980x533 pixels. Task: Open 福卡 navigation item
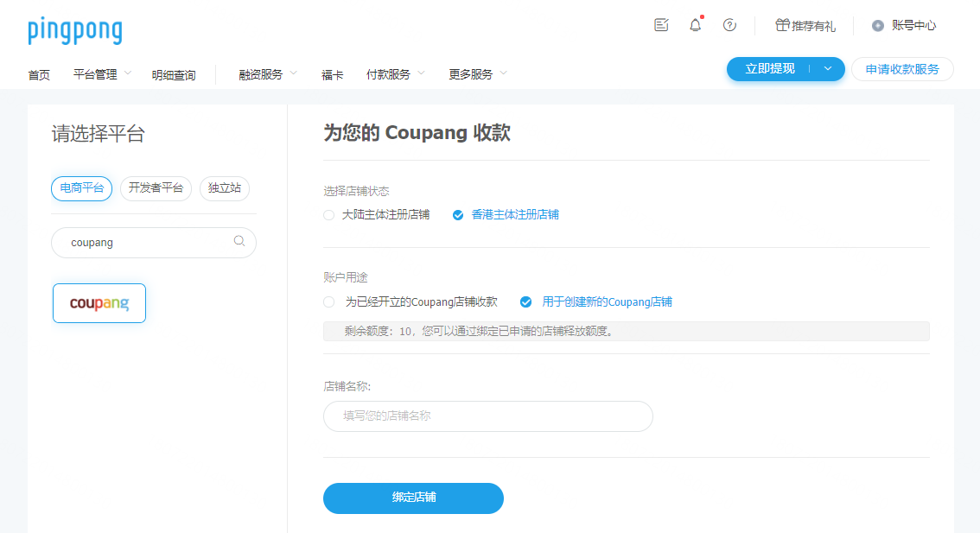click(333, 75)
